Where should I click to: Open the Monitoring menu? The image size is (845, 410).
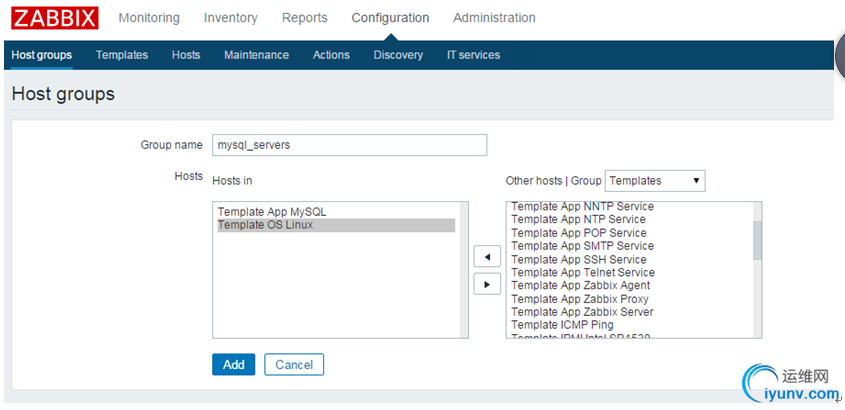(149, 18)
